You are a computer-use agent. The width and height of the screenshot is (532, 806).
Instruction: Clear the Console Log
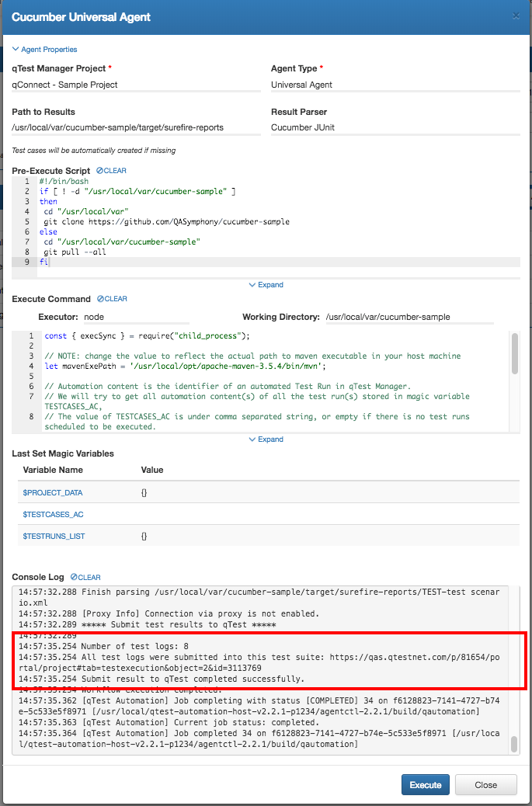click(85, 577)
